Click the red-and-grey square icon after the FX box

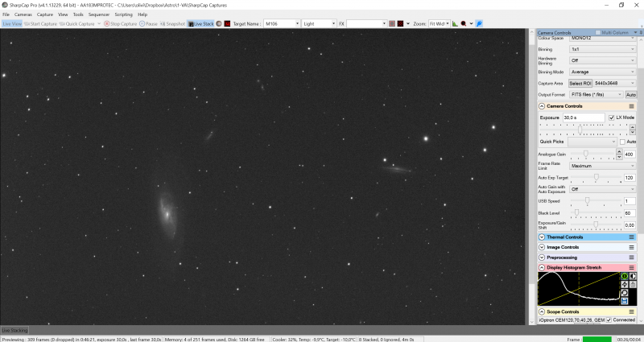[392, 24]
